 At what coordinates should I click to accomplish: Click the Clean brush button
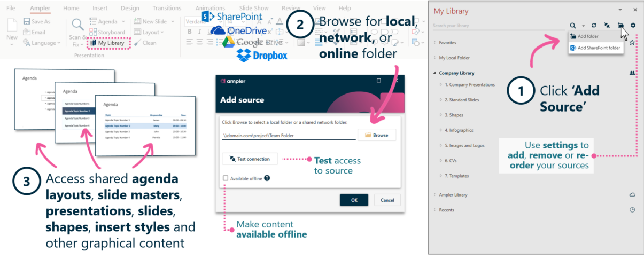[145, 43]
